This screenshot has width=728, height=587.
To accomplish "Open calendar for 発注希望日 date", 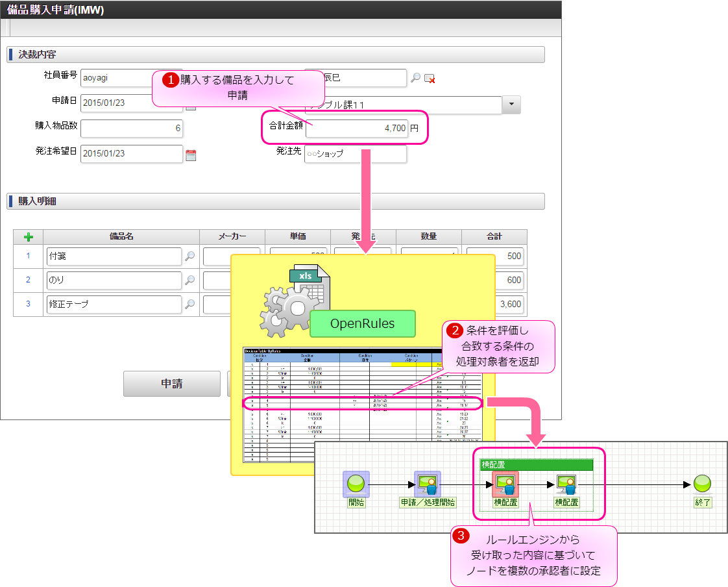I will (x=191, y=155).
